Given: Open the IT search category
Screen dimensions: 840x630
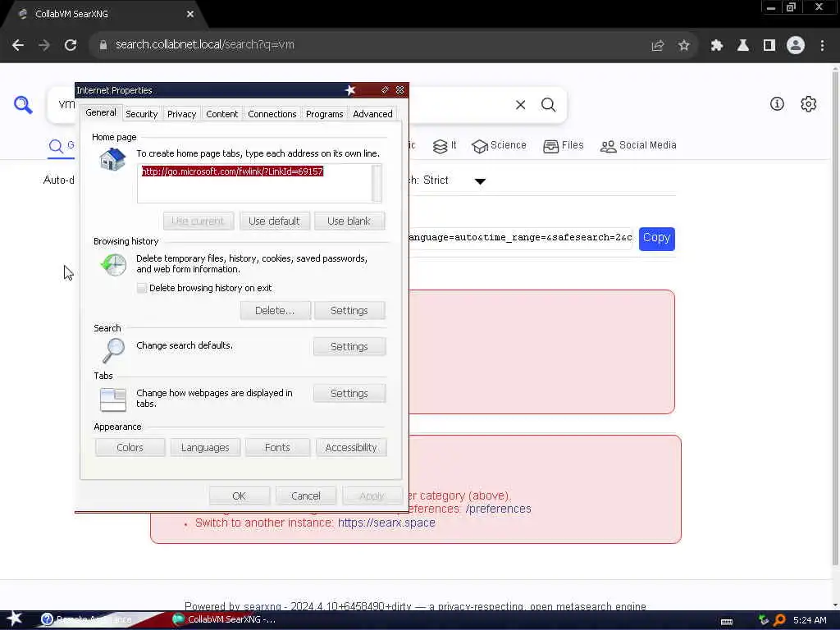Looking at the screenshot, I should point(445,146).
